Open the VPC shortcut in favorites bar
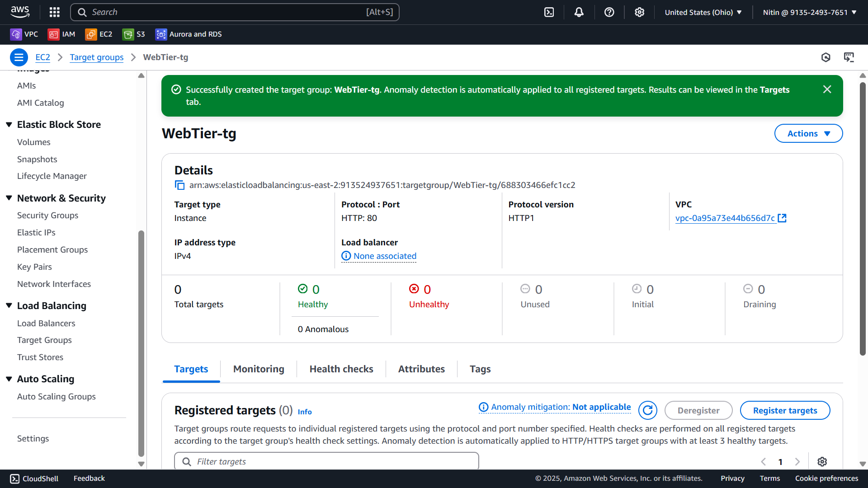868x488 pixels. tap(24, 34)
